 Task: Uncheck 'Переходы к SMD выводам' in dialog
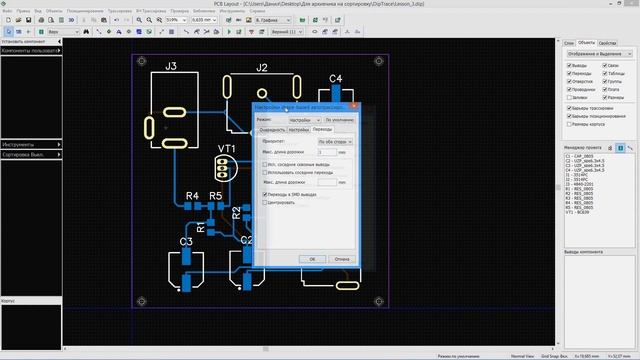click(265, 195)
